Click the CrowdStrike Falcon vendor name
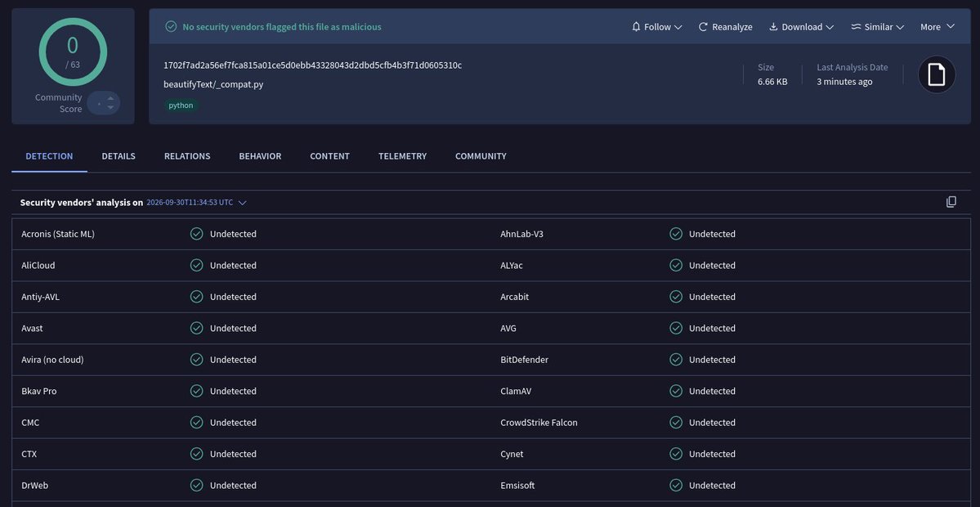The image size is (980, 507). pyautogui.click(x=539, y=423)
